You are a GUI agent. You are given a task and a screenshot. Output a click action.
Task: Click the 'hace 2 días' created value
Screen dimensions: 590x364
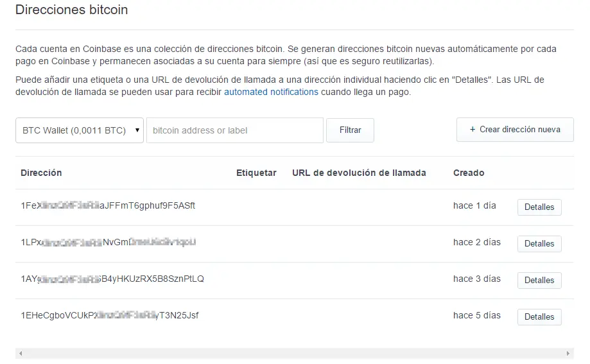tap(477, 242)
